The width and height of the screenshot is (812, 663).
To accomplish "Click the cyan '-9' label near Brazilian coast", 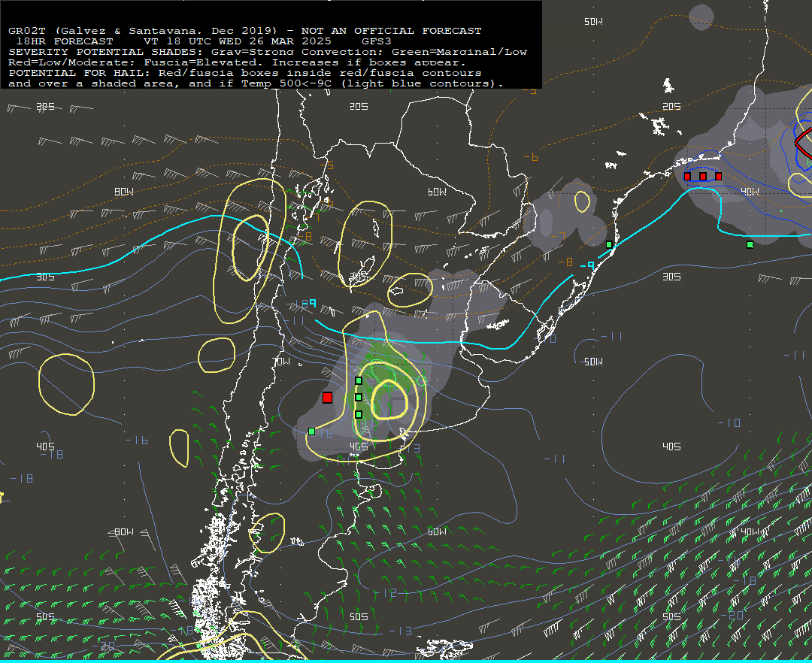I will (586, 265).
